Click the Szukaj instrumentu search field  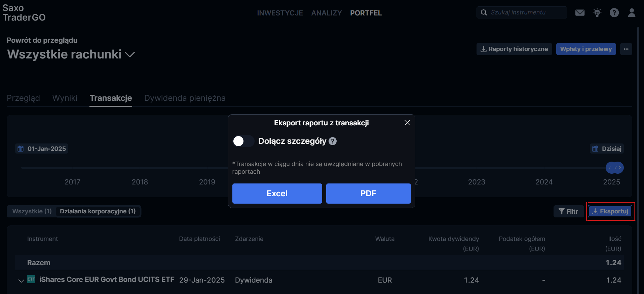coord(522,12)
